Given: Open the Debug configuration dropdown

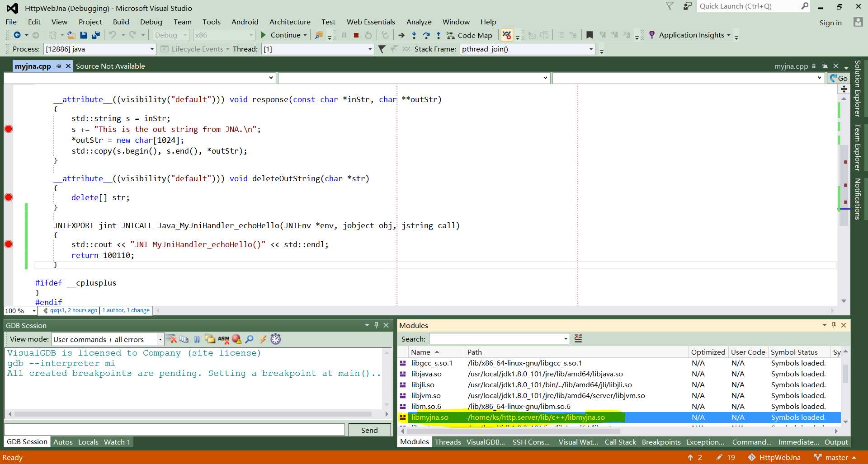Looking at the screenshot, I should click(x=170, y=35).
